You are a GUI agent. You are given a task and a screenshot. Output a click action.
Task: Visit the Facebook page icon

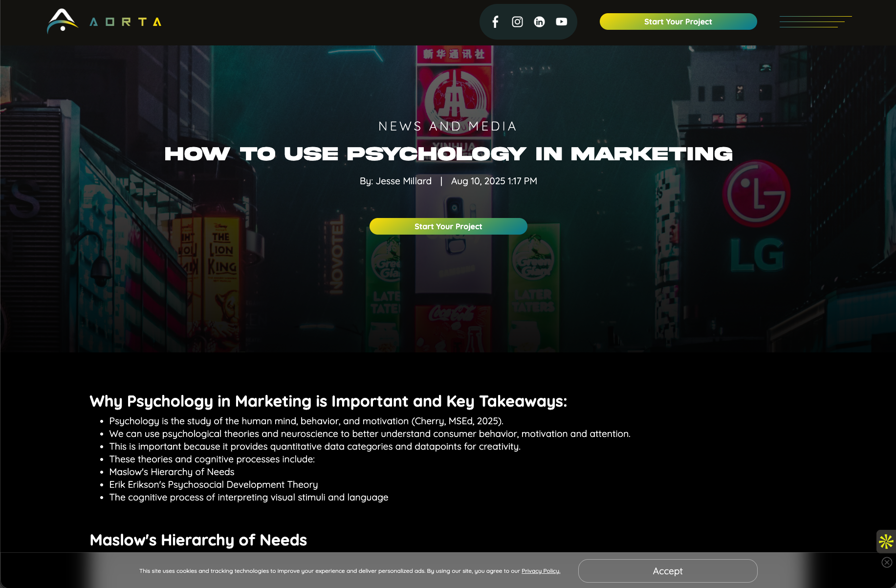[495, 22]
